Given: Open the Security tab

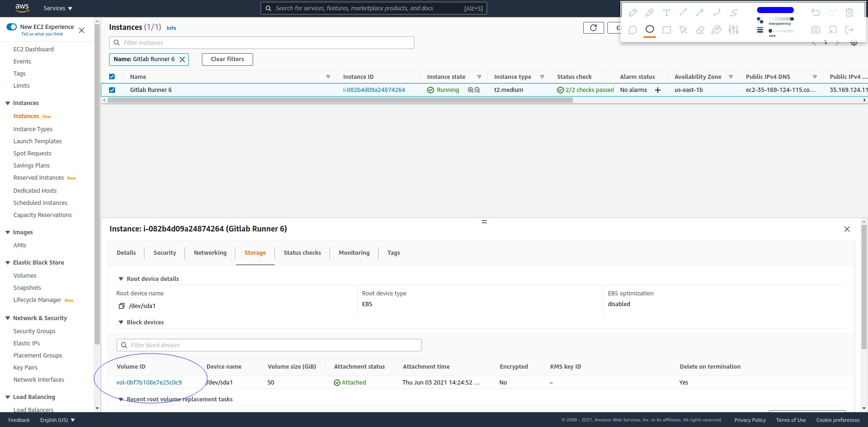Looking at the screenshot, I should [x=165, y=253].
